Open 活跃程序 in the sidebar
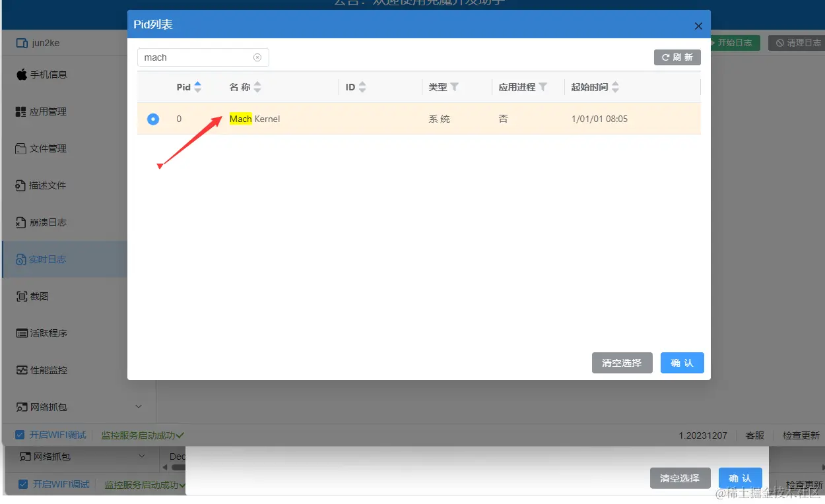 (x=42, y=333)
